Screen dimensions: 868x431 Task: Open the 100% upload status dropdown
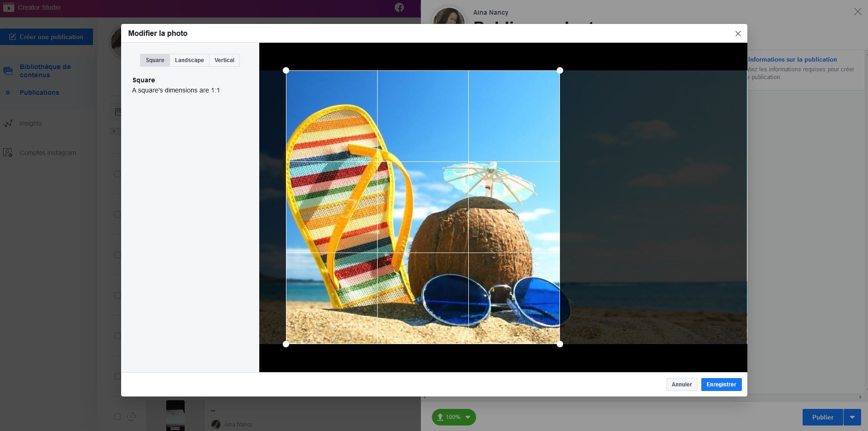tap(454, 417)
